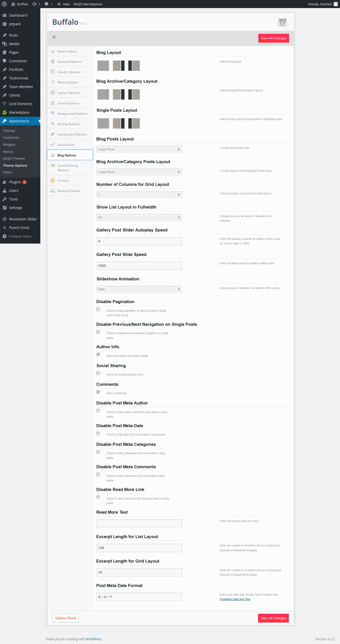Click the Plugins sidebar icon
340x644 pixels.
tap(5, 182)
